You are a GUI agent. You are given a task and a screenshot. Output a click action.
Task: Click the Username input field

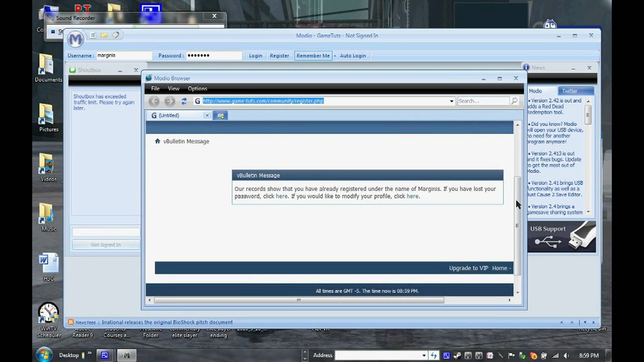pyautogui.click(x=123, y=56)
